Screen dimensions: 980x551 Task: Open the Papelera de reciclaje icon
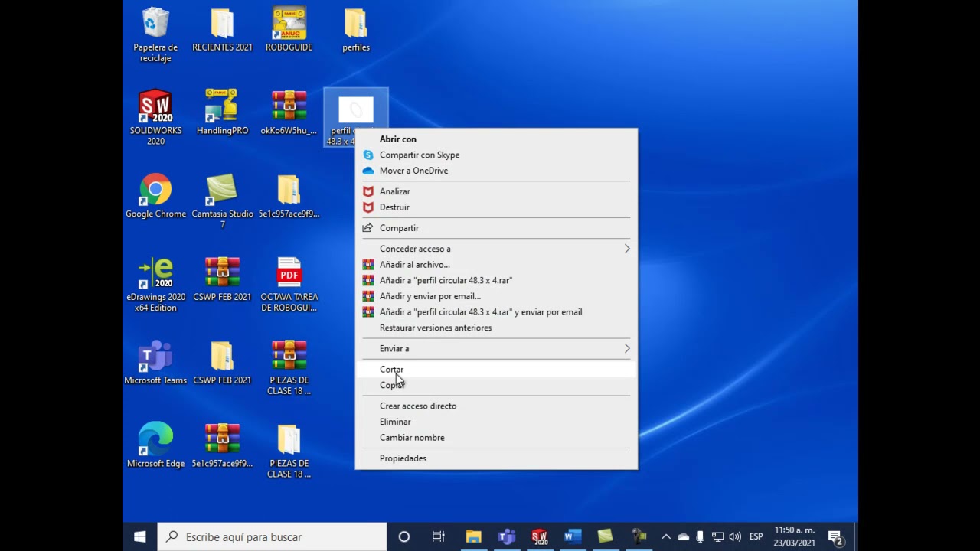(155, 34)
